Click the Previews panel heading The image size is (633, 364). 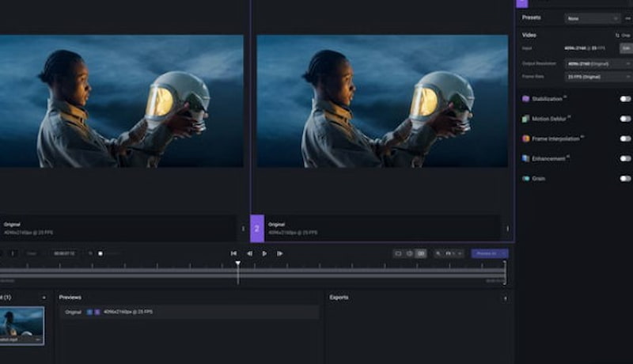[70, 298]
